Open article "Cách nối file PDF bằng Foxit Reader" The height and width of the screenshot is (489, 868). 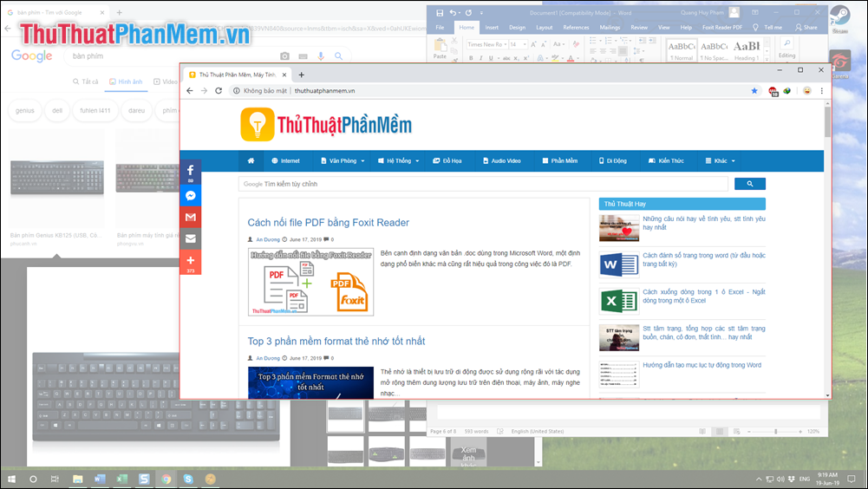(328, 223)
